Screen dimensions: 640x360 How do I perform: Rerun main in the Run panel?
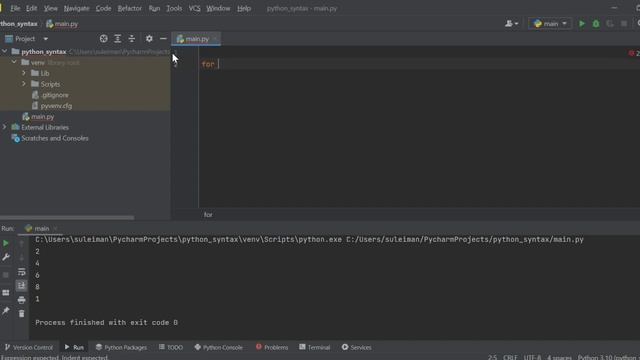(x=6, y=244)
